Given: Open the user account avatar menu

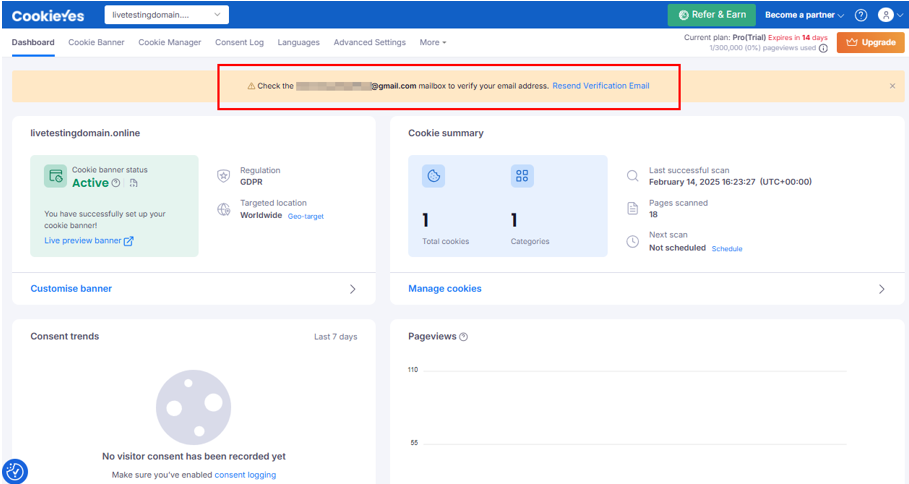Looking at the screenshot, I should point(887,15).
